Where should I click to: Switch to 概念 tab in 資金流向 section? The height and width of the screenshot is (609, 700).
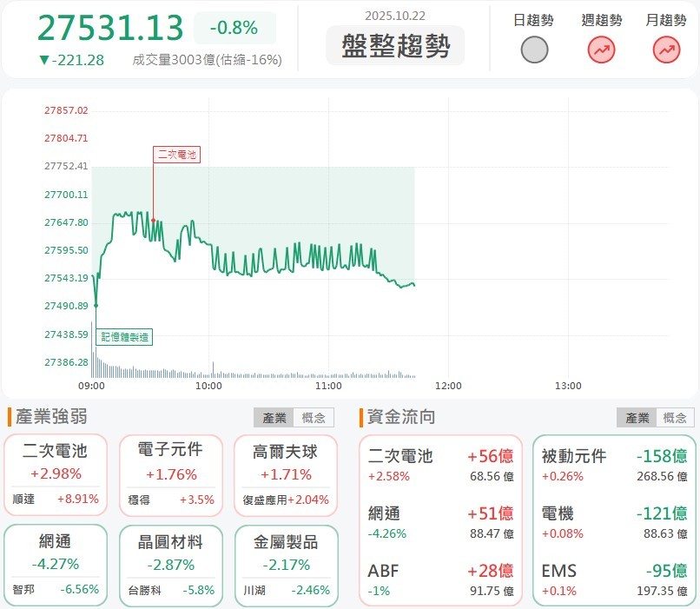click(675, 418)
